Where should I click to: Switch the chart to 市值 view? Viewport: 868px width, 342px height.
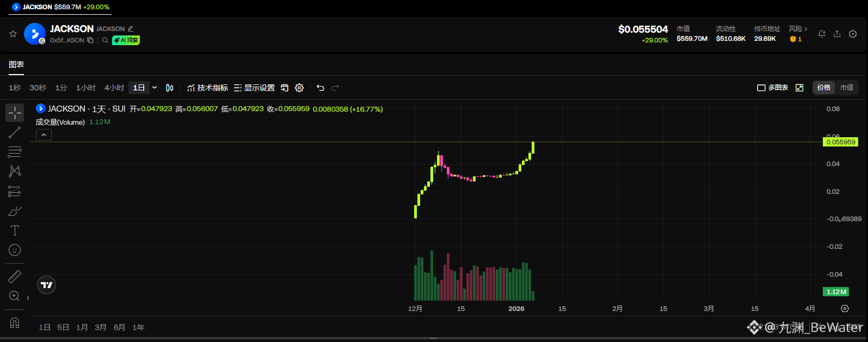pyautogui.click(x=847, y=88)
